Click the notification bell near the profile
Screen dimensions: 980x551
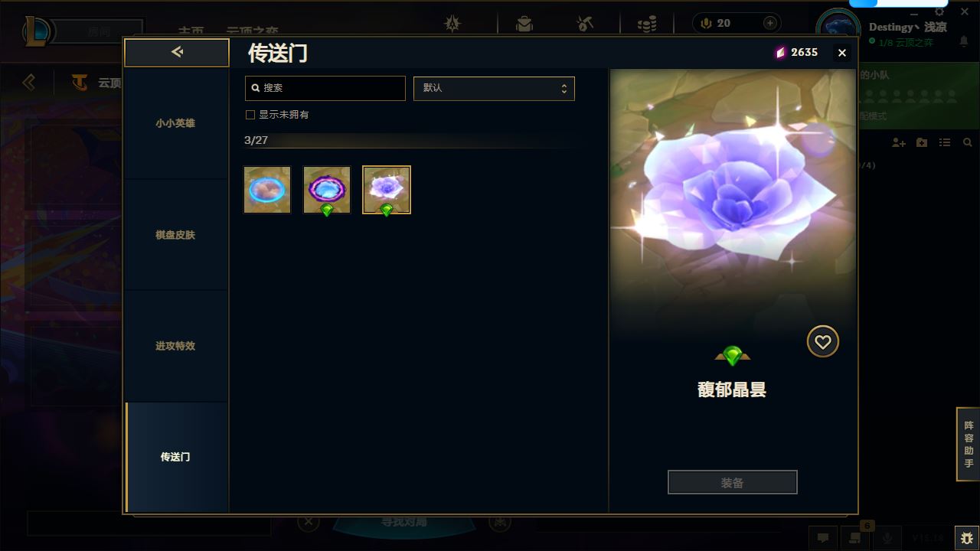pyautogui.click(x=964, y=42)
